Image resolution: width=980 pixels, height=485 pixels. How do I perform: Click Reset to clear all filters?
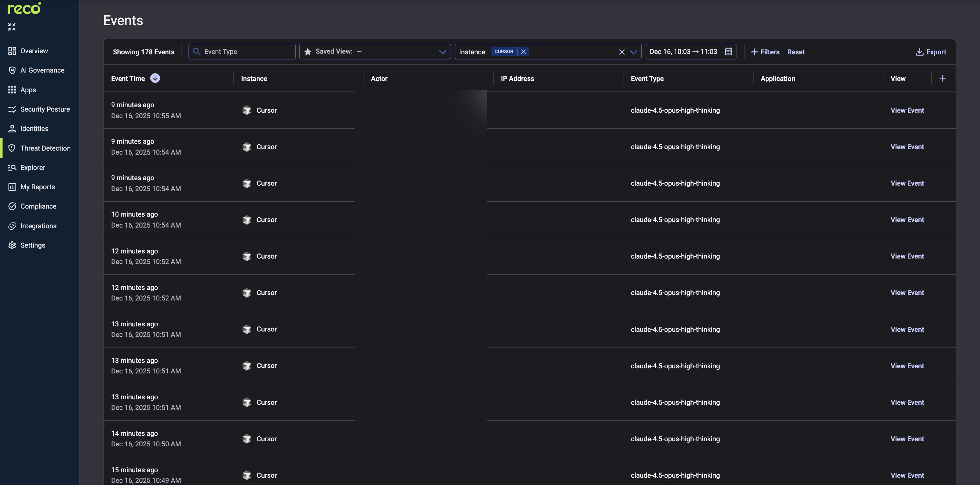(x=796, y=52)
